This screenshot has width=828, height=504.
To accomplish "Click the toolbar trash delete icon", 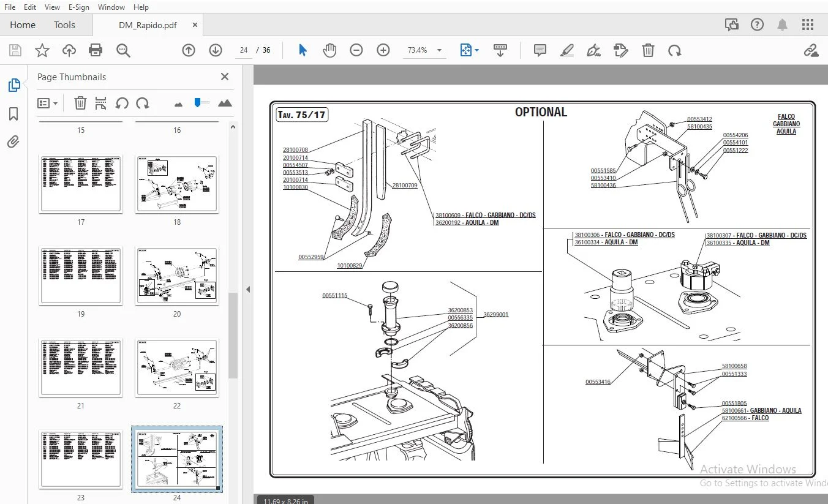I will [648, 50].
